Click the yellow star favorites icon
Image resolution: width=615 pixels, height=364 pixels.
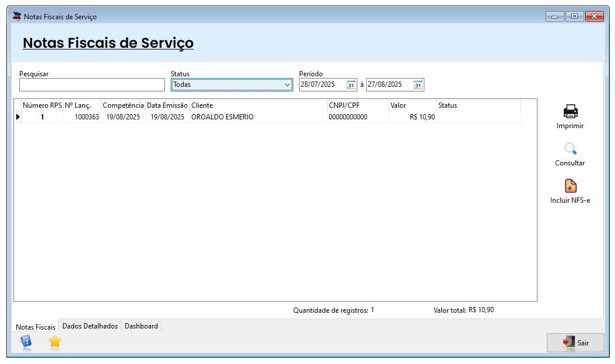coord(55,342)
